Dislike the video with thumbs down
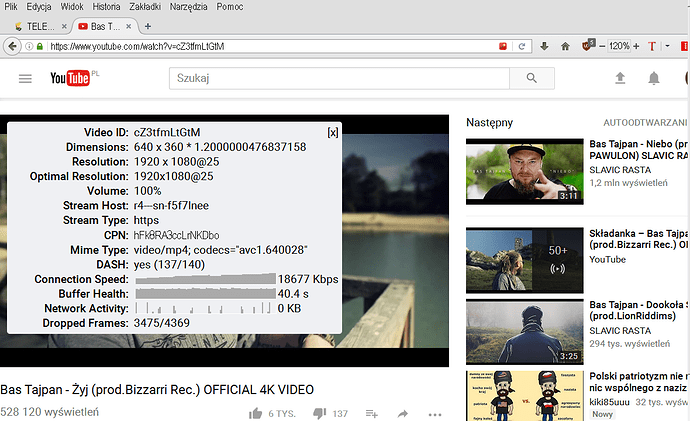The width and height of the screenshot is (690, 421). pos(320,413)
